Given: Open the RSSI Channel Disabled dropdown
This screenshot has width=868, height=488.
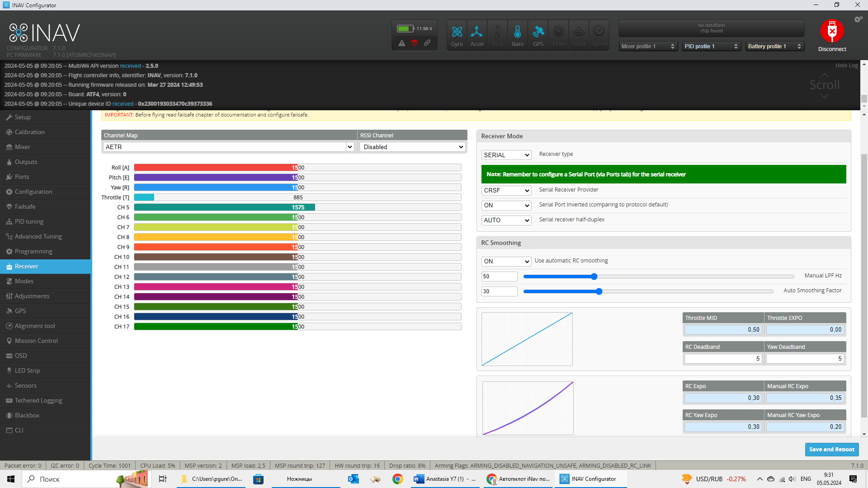Looking at the screenshot, I should 412,147.
